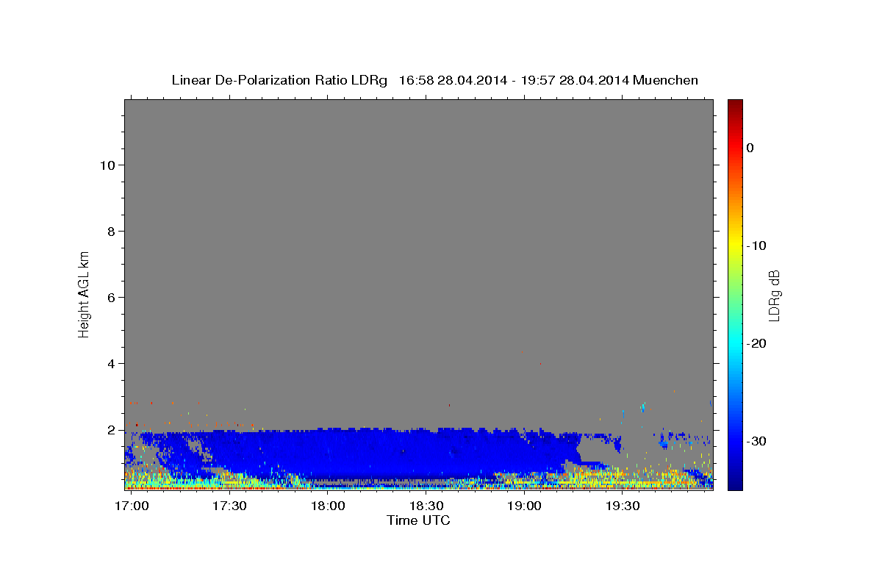Click the 19:00 time tick label
This screenshot has width=882, height=588.
(x=525, y=506)
